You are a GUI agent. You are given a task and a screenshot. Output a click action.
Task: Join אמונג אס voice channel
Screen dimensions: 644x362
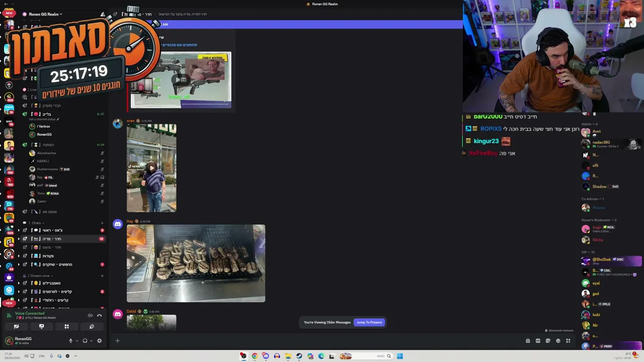click(63, 212)
